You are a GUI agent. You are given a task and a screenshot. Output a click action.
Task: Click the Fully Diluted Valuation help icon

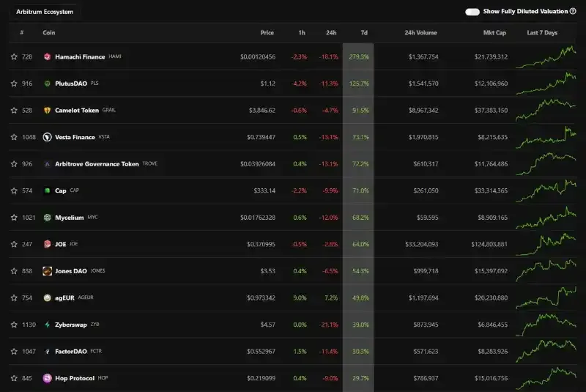click(x=573, y=12)
